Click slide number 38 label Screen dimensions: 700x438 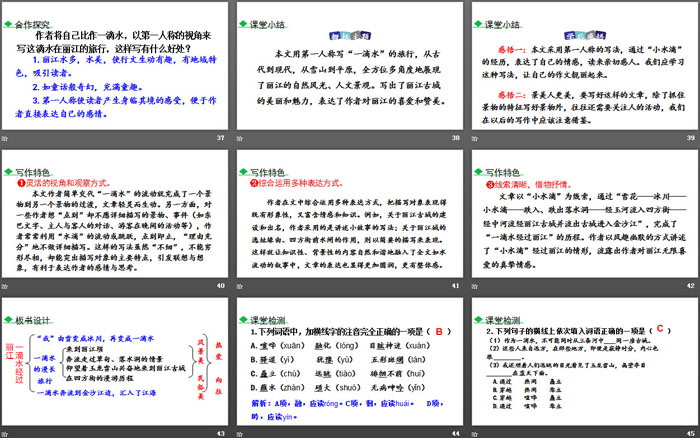coord(456,138)
